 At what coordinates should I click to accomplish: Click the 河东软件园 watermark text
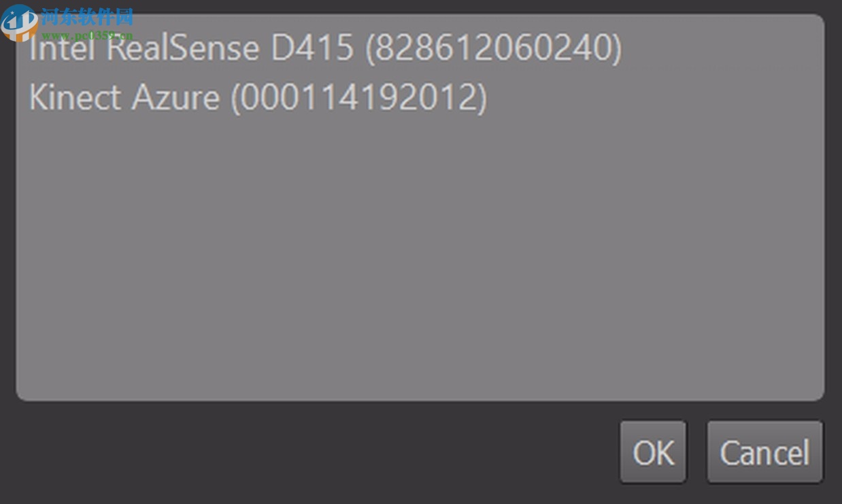(x=87, y=16)
